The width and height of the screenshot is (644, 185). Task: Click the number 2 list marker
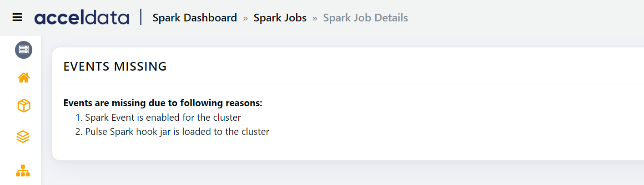pyautogui.click(x=79, y=132)
